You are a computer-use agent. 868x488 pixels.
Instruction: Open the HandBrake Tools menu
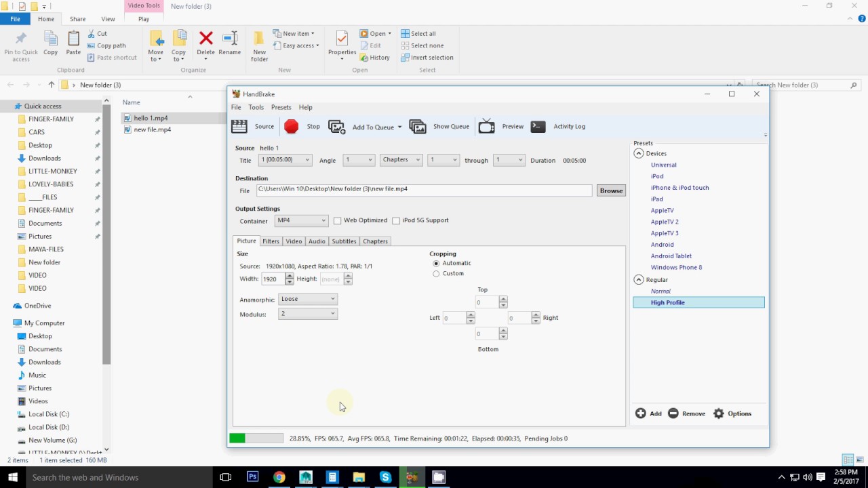pos(256,107)
